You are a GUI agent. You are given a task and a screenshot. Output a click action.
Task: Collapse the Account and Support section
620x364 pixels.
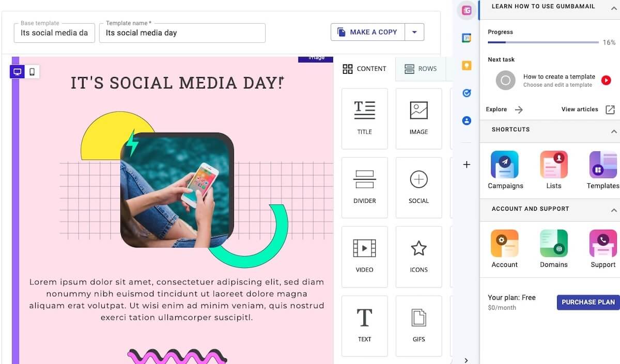[613, 210]
